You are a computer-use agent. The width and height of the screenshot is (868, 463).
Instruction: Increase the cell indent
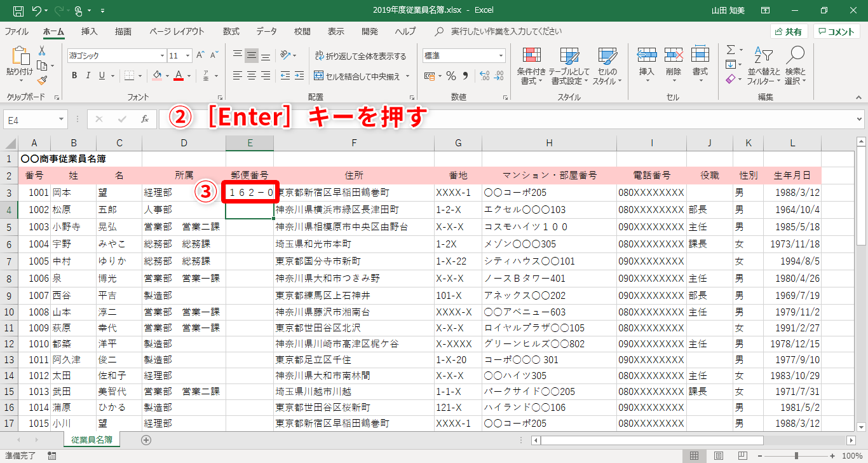tap(299, 76)
